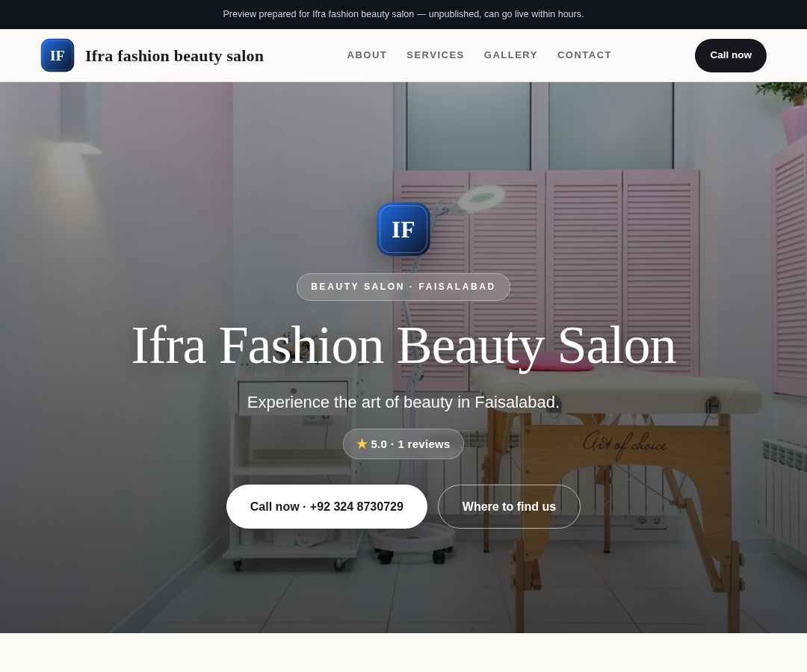
Task: Click the 'Preview prepared for' banner text
Action: coord(403,14)
